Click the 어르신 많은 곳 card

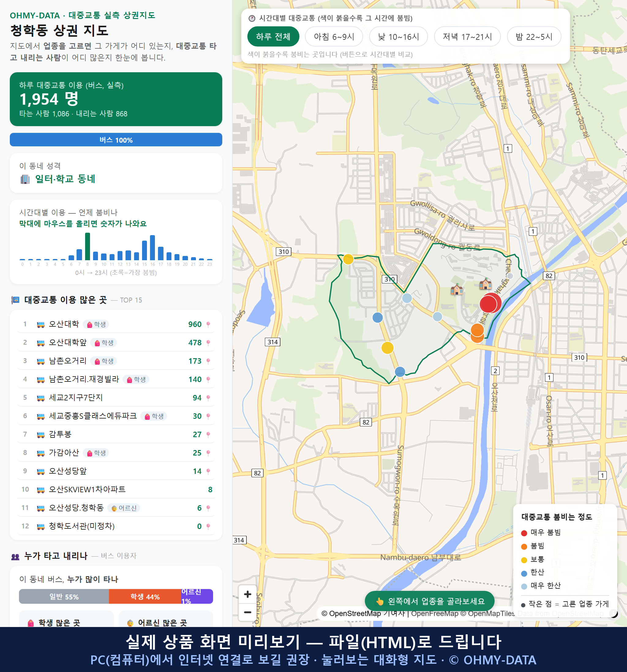[x=166, y=619]
